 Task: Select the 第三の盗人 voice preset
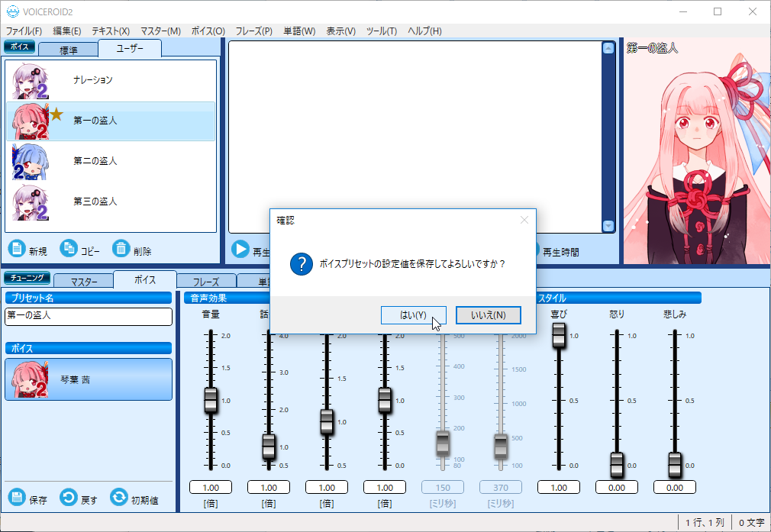(111, 202)
